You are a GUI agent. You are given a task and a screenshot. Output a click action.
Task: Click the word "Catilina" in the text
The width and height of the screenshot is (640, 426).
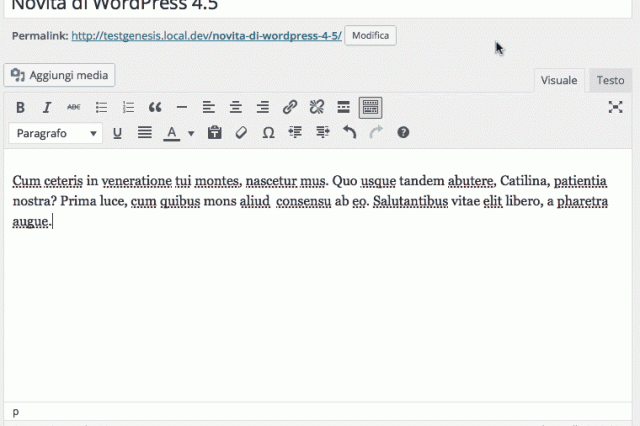click(x=524, y=181)
